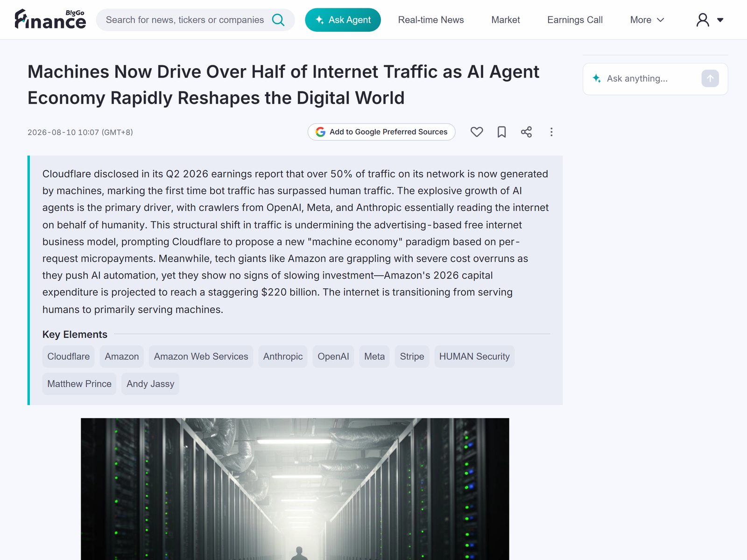This screenshot has height=560, width=747.
Task: Click the article headline text
Action: (283, 85)
